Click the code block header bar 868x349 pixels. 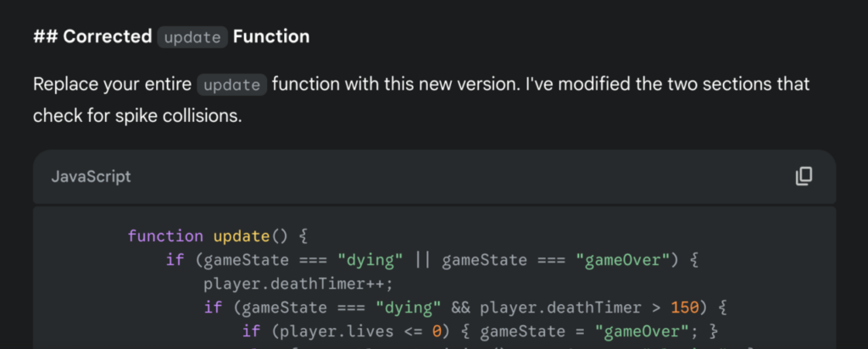435,177
